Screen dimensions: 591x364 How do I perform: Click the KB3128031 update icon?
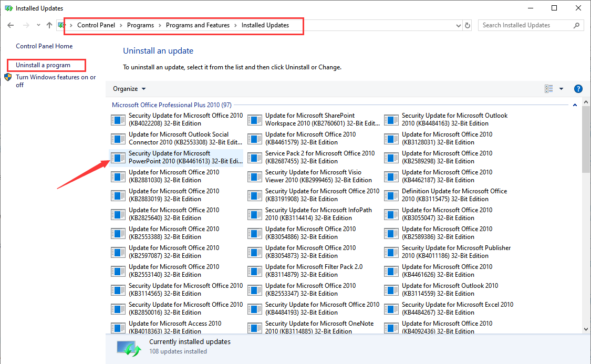point(391,139)
